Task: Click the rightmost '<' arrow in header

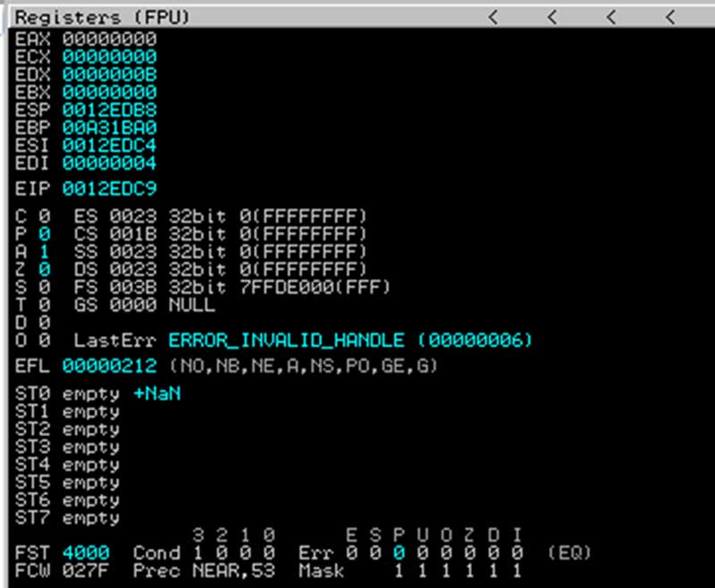Action: [670, 17]
